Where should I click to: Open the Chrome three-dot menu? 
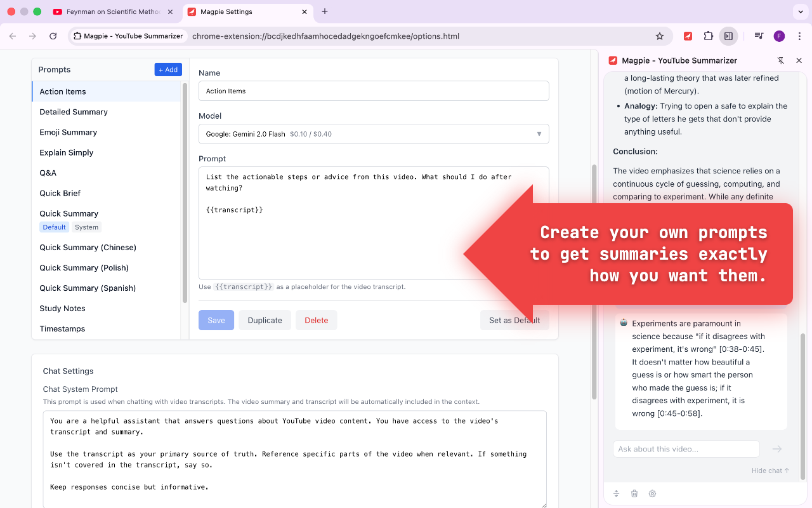click(x=799, y=36)
